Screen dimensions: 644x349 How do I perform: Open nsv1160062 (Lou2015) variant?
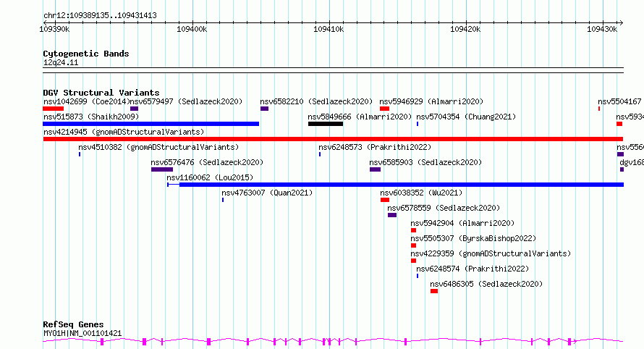pos(210,177)
